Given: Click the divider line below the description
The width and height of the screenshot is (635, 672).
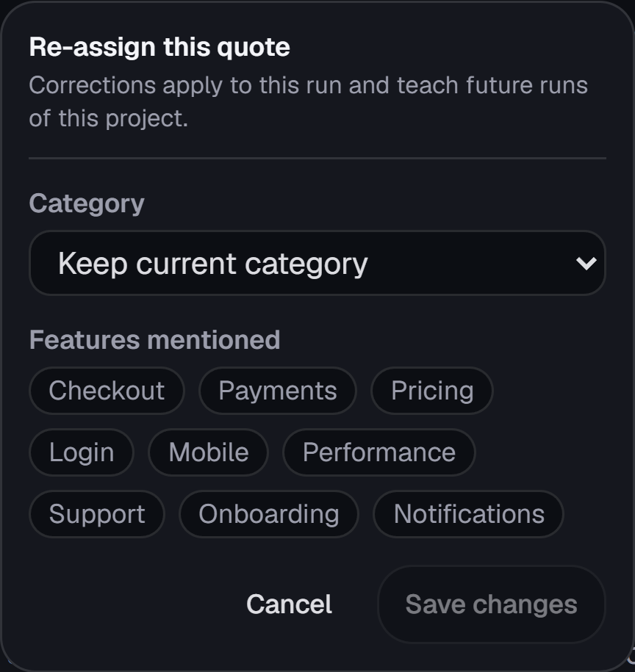Looking at the screenshot, I should pos(317,158).
